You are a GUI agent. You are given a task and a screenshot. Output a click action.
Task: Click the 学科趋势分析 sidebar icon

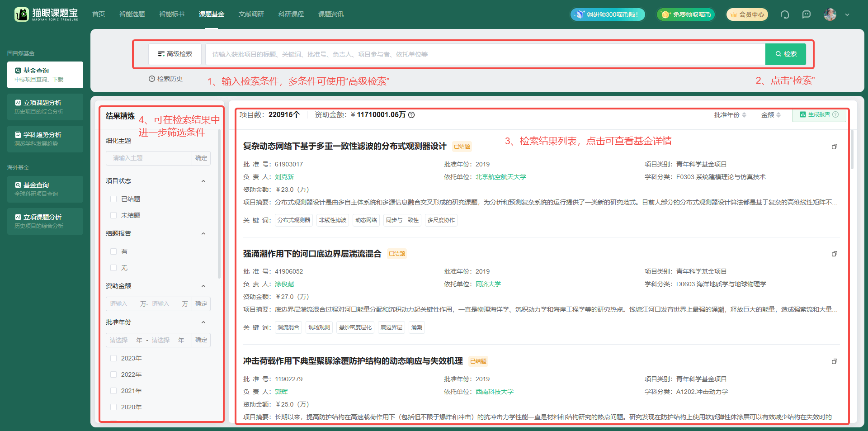18,135
